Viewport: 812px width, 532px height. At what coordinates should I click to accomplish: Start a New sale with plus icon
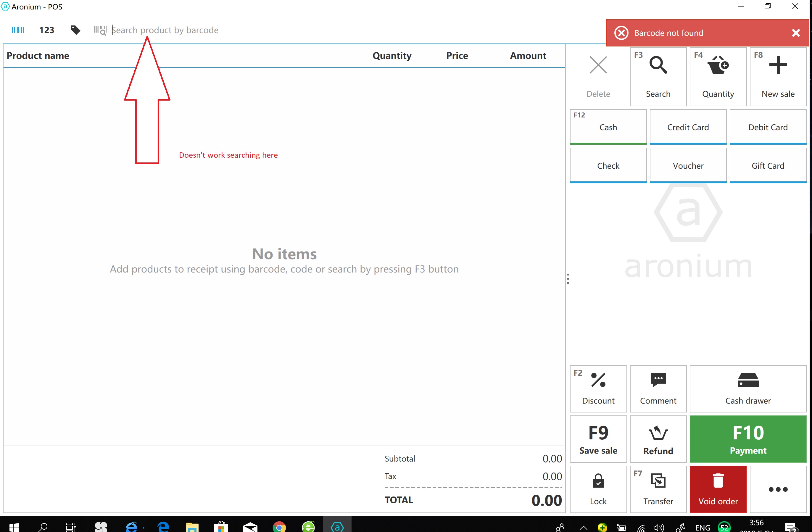pyautogui.click(x=778, y=76)
